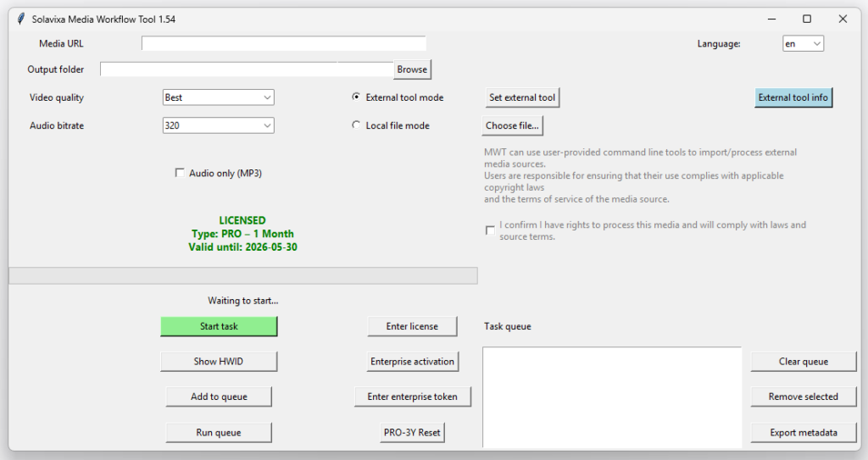The image size is (868, 460).
Task: Click Add to queue
Action: point(219,397)
